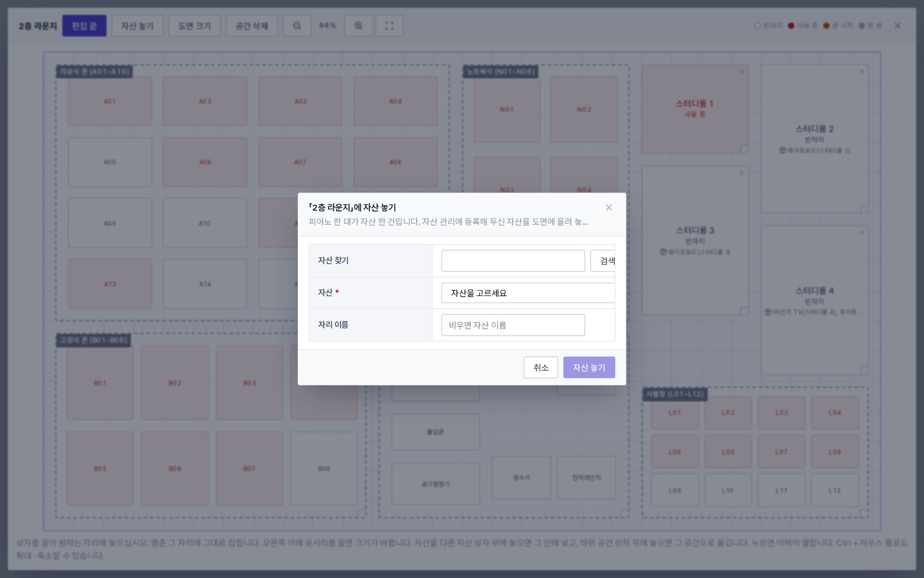Click the 자산 놓기 toolbar button
This screenshot has width=924, height=578.
pos(137,26)
